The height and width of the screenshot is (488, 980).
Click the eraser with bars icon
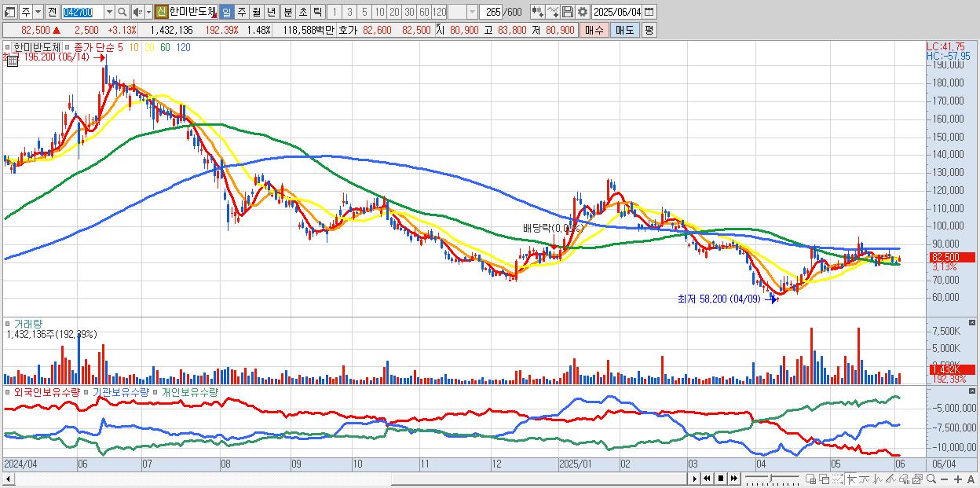(904, 479)
